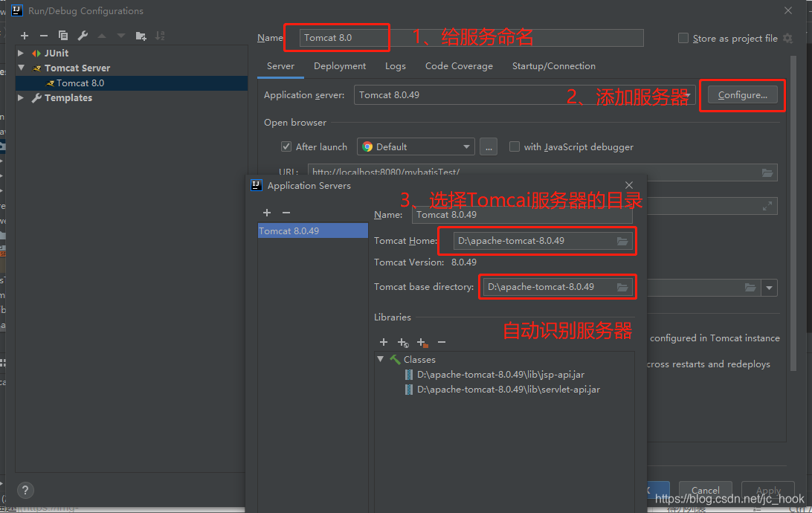
Task: Edit Name field in Application Servers dialog
Action: [522, 215]
